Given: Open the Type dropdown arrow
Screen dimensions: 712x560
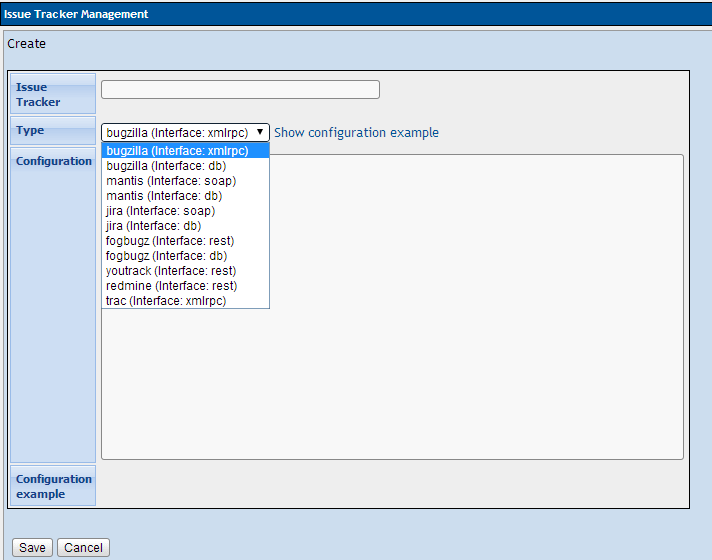Looking at the screenshot, I should 260,132.
